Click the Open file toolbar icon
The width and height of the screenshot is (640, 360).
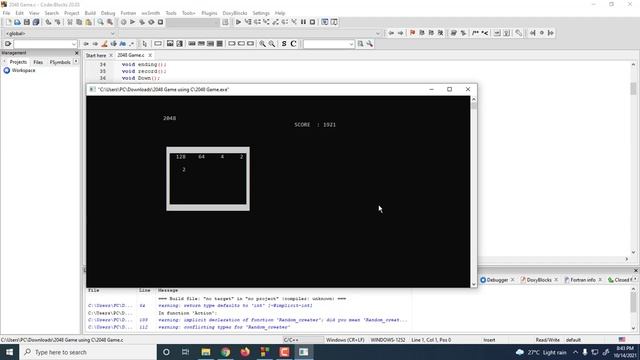[x=17, y=22]
